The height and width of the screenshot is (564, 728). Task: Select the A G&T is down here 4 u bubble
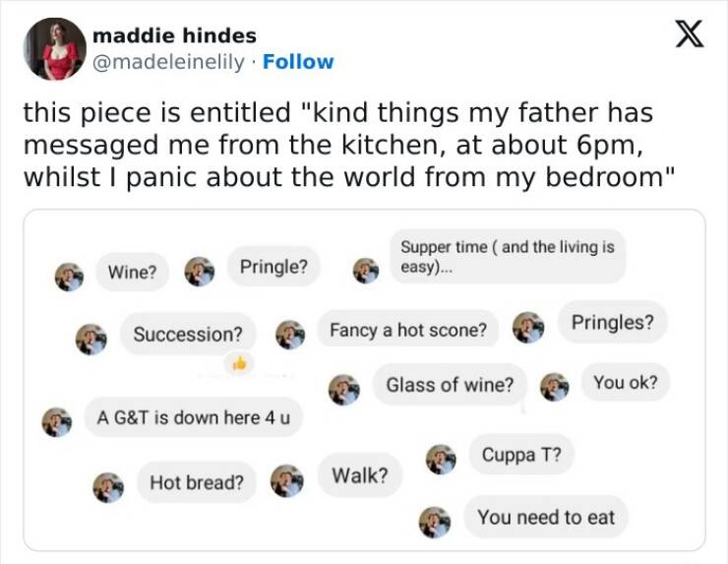click(x=193, y=416)
